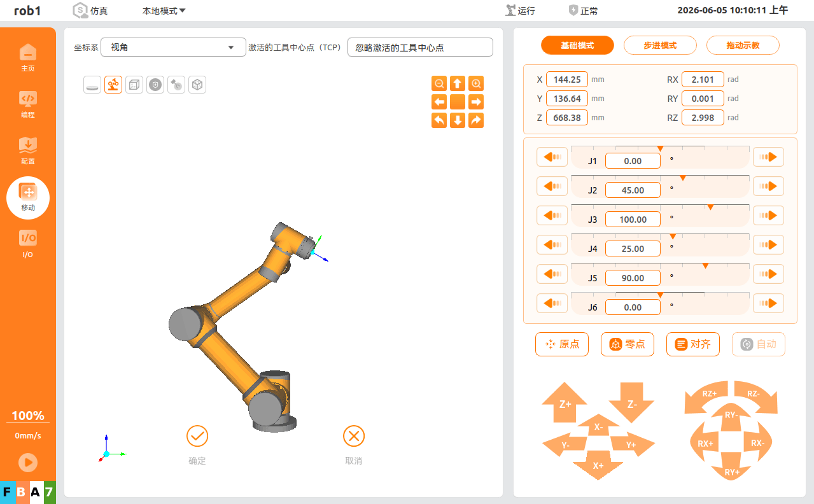The width and height of the screenshot is (814, 504).
Task: Rotate view with the curved left arrow
Action: (x=439, y=120)
